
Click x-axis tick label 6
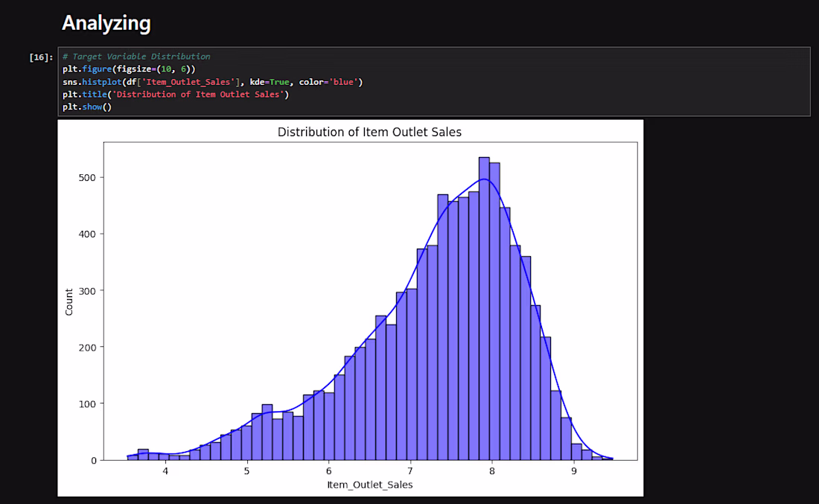coord(328,471)
